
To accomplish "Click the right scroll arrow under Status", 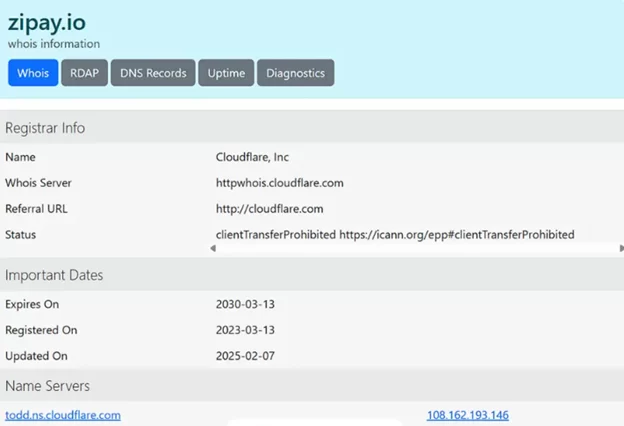I will click(x=621, y=248).
